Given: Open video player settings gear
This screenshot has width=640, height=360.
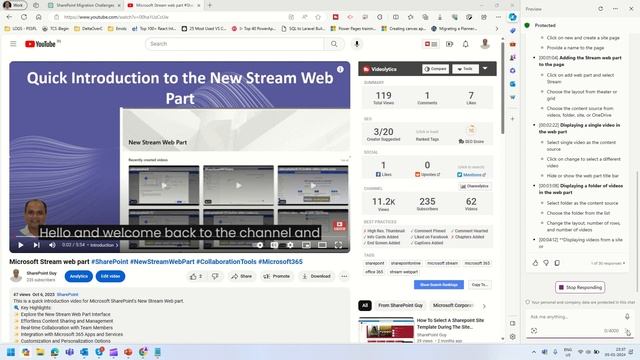Looking at the screenshot, I should (290, 245).
